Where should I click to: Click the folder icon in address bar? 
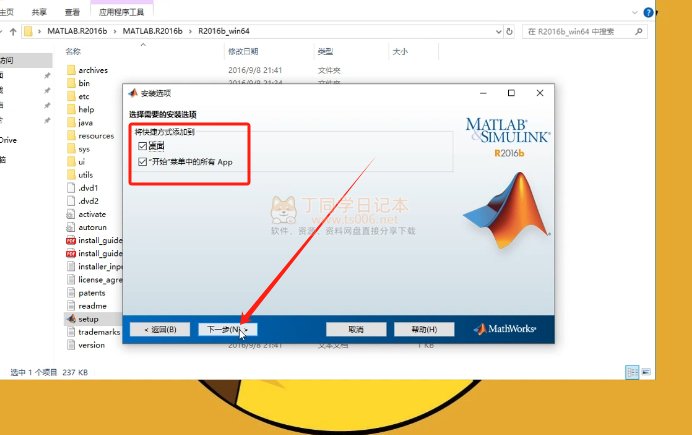click(28, 31)
